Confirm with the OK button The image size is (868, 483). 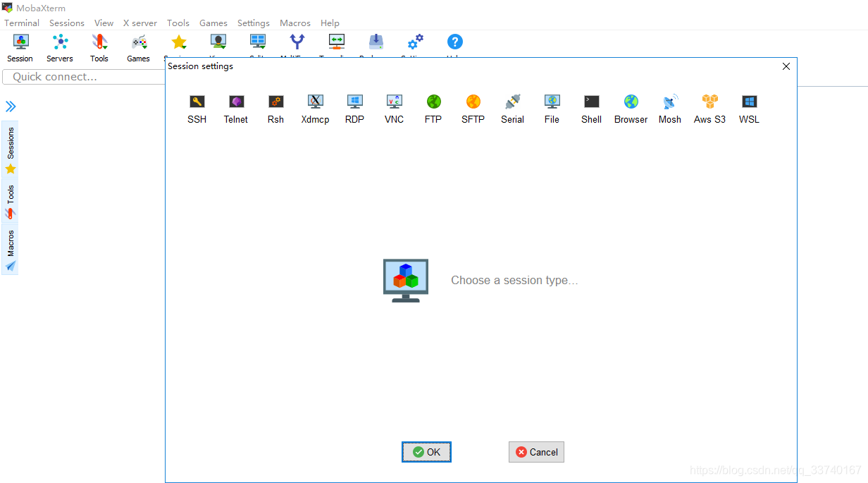[x=426, y=452]
